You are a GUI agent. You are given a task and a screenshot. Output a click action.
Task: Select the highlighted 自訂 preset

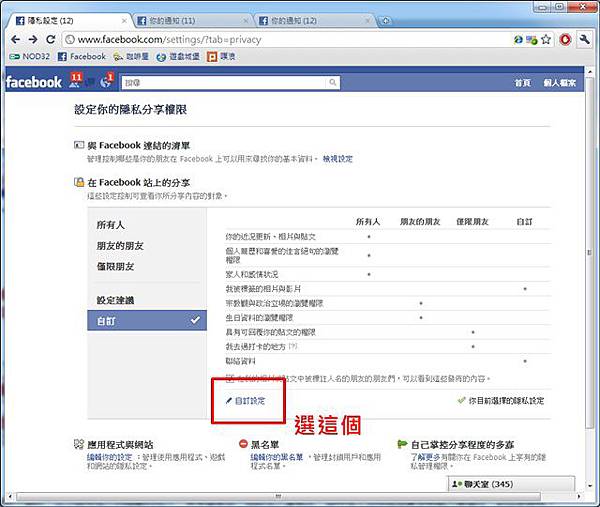click(147, 320)
